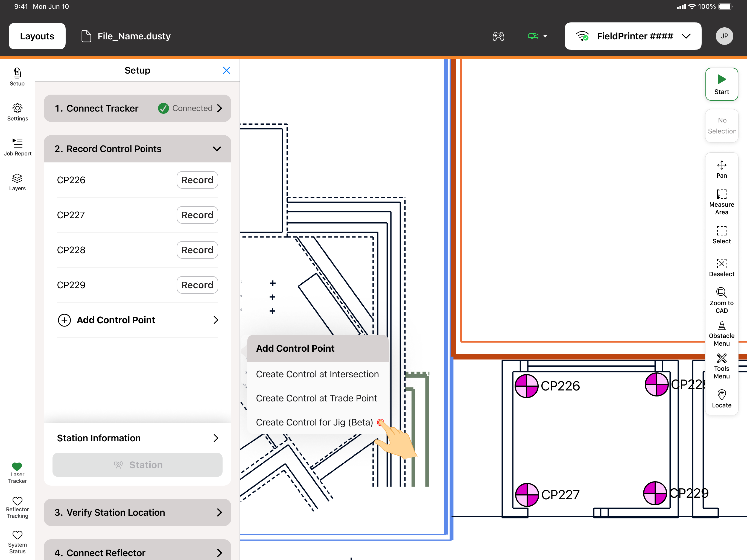
Task: Expand Verify Station Location step
Action: (138, 512)
